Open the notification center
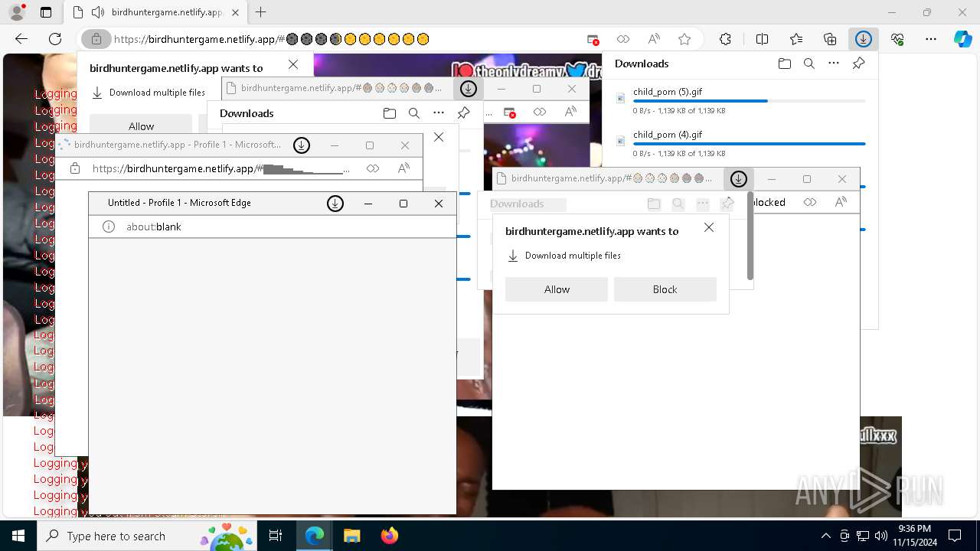This screenshot has height=551, width=980. 955,536
